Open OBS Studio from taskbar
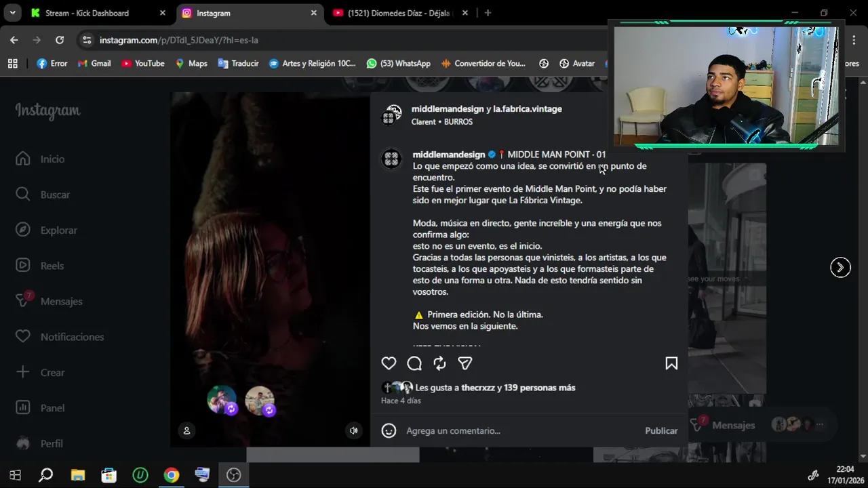The height and width of the screenshot is (488, 868). 234,475
